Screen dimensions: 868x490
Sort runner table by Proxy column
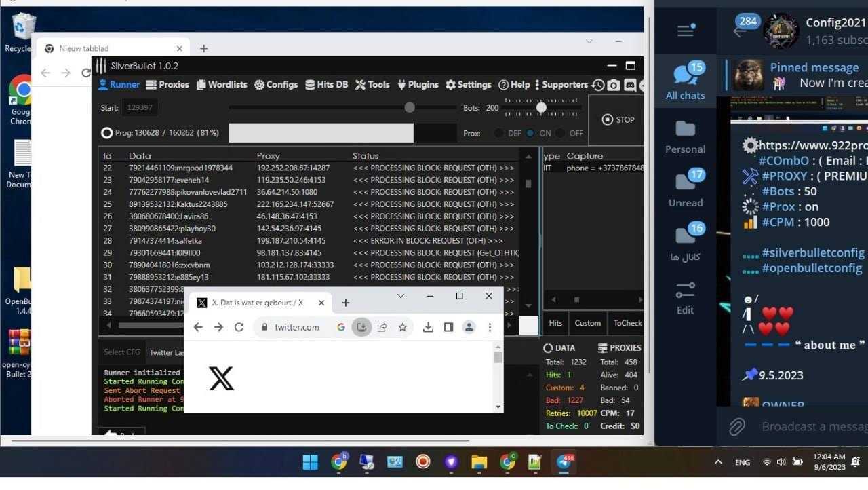point(268,155)
